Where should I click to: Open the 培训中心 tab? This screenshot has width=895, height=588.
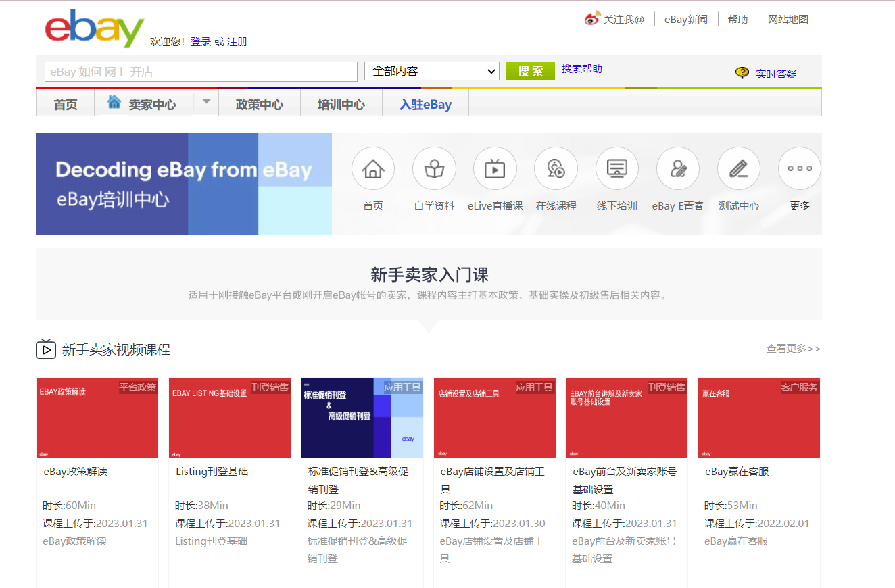pos(341,103)
